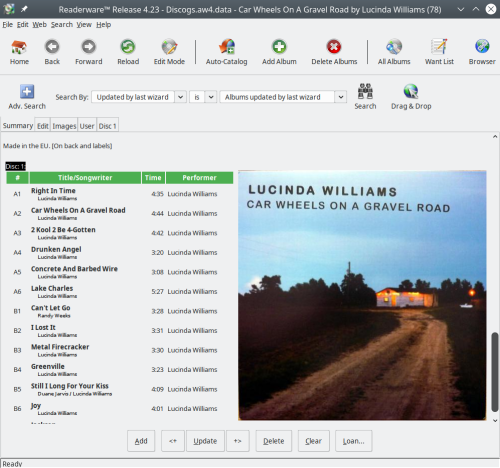
Task: Open the 'Albums updated by last wizard' dropdown
Action: click(x=341, y=97)
